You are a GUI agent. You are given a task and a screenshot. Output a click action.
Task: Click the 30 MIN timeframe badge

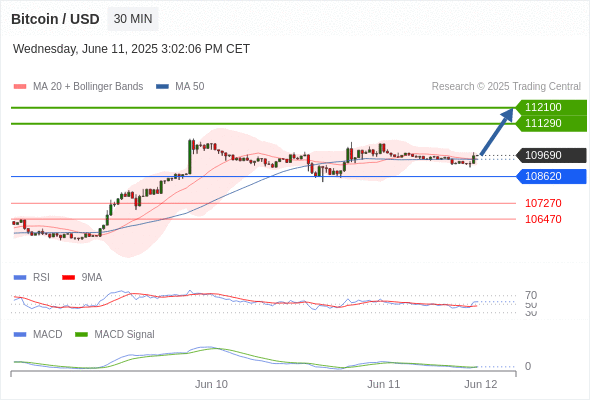click(x=133, y=19)
